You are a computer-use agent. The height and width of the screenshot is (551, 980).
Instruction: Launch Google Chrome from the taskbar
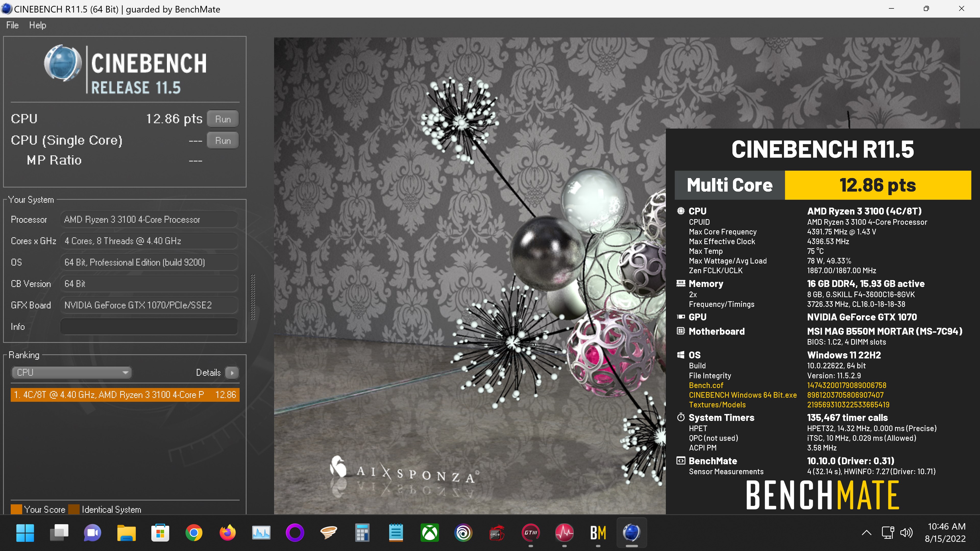(194, 533)
